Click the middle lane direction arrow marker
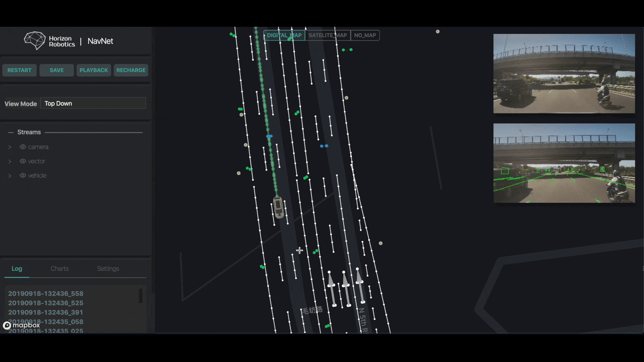Screen dimensions: 644x362 click(346, 288)
